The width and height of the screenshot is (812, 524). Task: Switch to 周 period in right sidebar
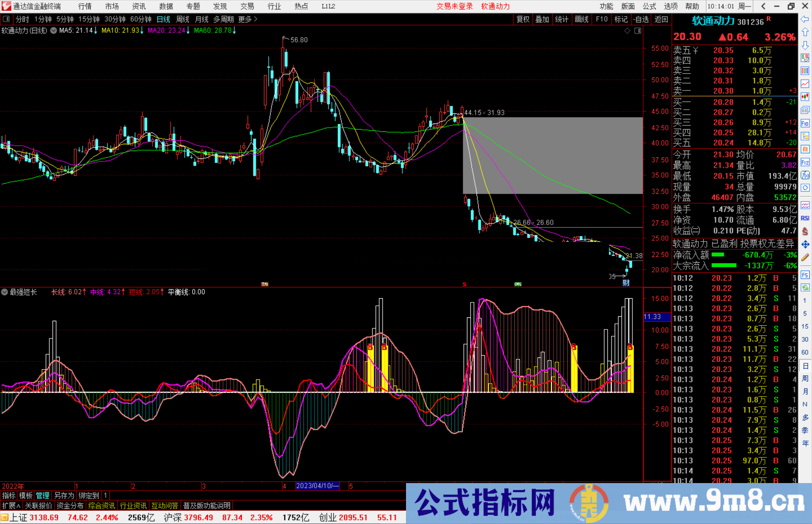coord(805,378)
